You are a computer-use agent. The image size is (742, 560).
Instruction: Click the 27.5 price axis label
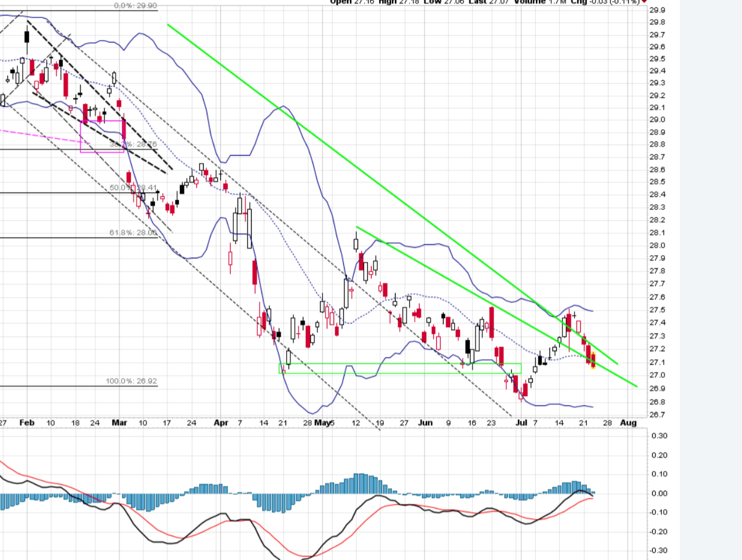click(657, 310)
